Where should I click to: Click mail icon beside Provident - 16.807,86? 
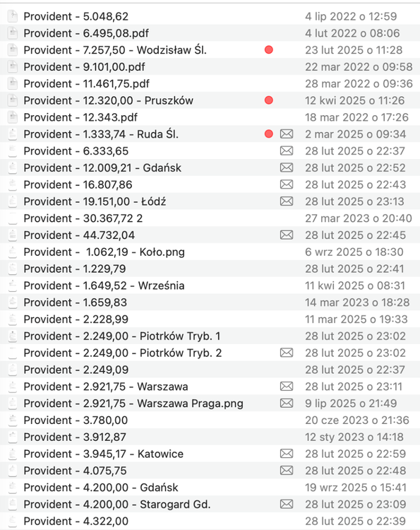pyautogui.click(x=287, y=184)
